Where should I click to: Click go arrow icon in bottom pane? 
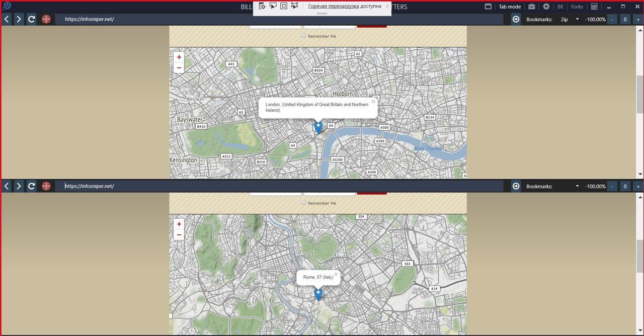(516, 186)
